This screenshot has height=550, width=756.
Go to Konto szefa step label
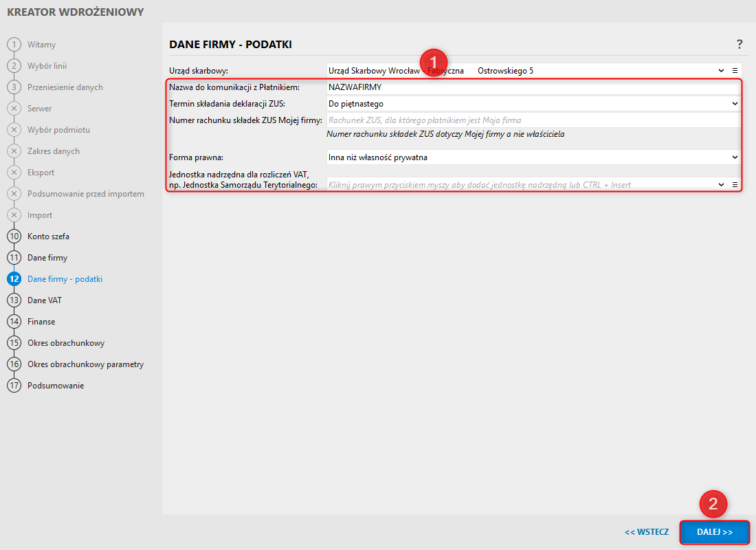point(48,236)
